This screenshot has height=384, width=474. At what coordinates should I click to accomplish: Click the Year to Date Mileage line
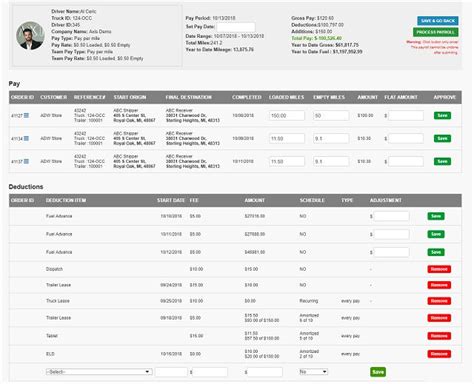click(220, 50)
